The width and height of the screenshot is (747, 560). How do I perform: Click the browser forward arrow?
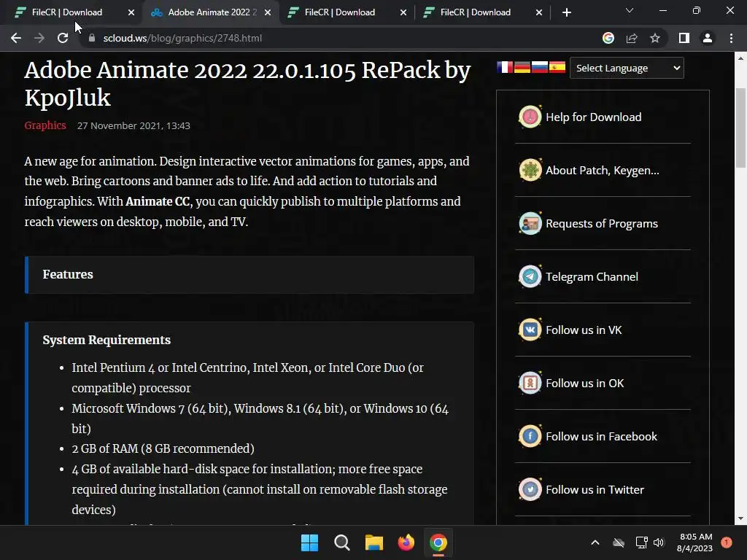39,38
